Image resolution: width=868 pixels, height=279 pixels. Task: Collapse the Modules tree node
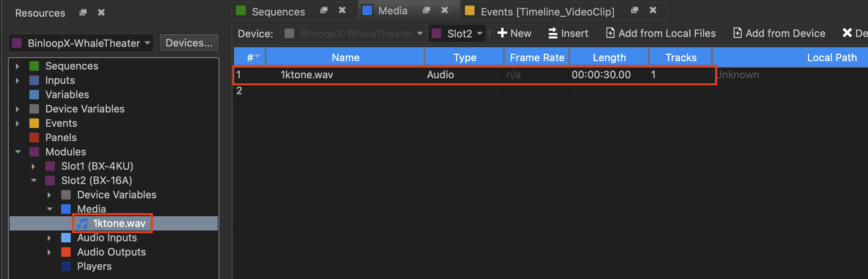click(18, 152)
